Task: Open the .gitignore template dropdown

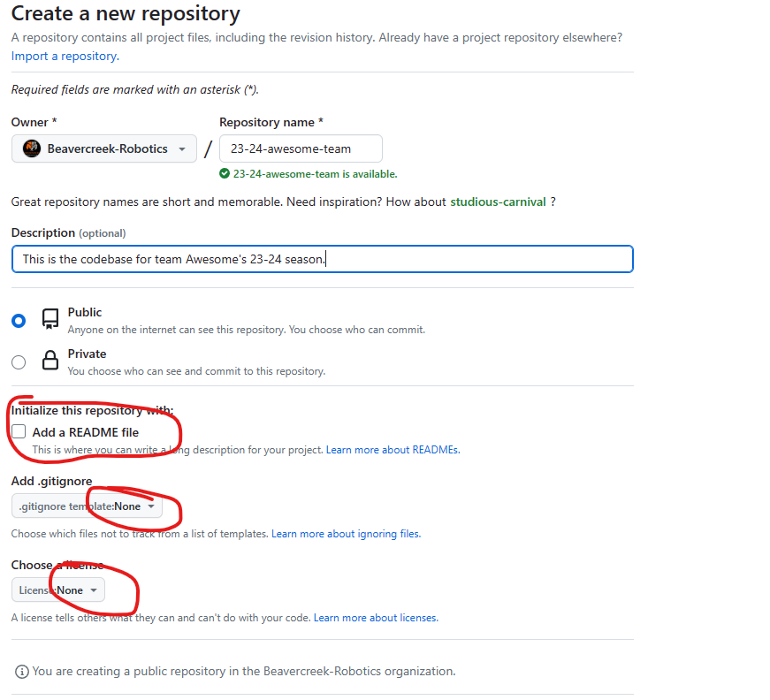Action: pyautogui.click(x=86, y=508)
